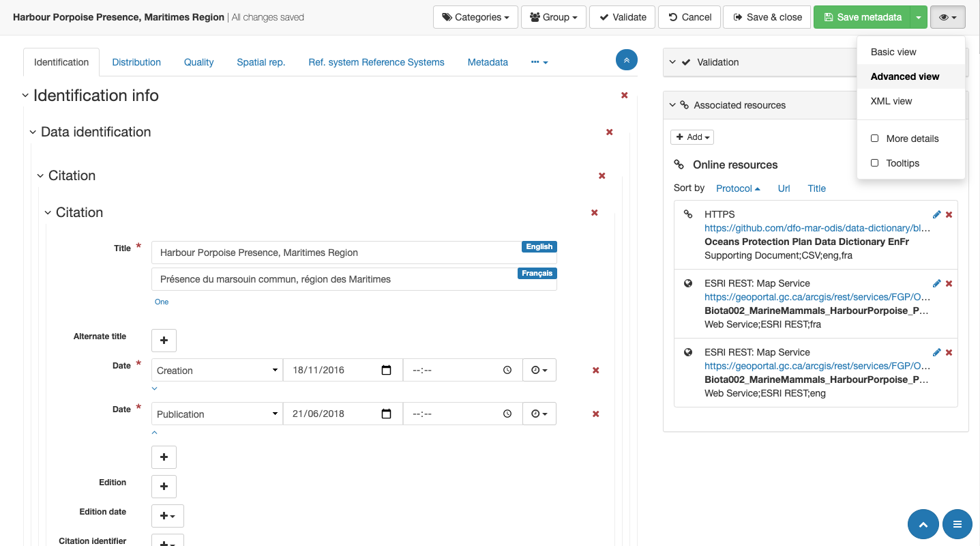Collapse the Associated resources panel
The width and height of the screenshot is (980, 546).
673,105
